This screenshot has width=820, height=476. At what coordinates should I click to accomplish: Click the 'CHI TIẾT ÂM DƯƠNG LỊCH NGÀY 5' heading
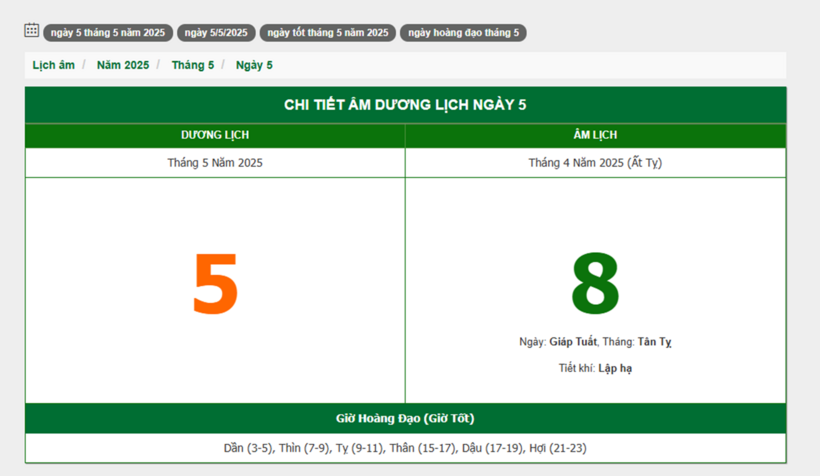click(405, 105)
